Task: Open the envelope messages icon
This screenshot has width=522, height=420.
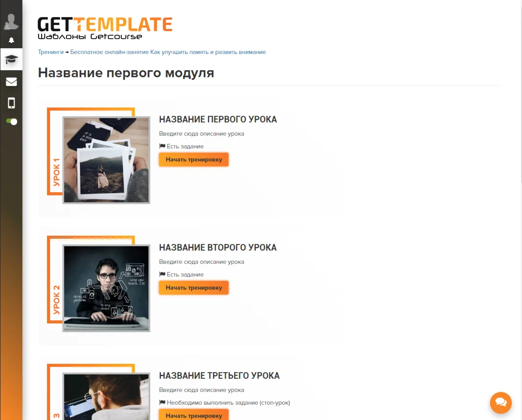Action: 11,82
